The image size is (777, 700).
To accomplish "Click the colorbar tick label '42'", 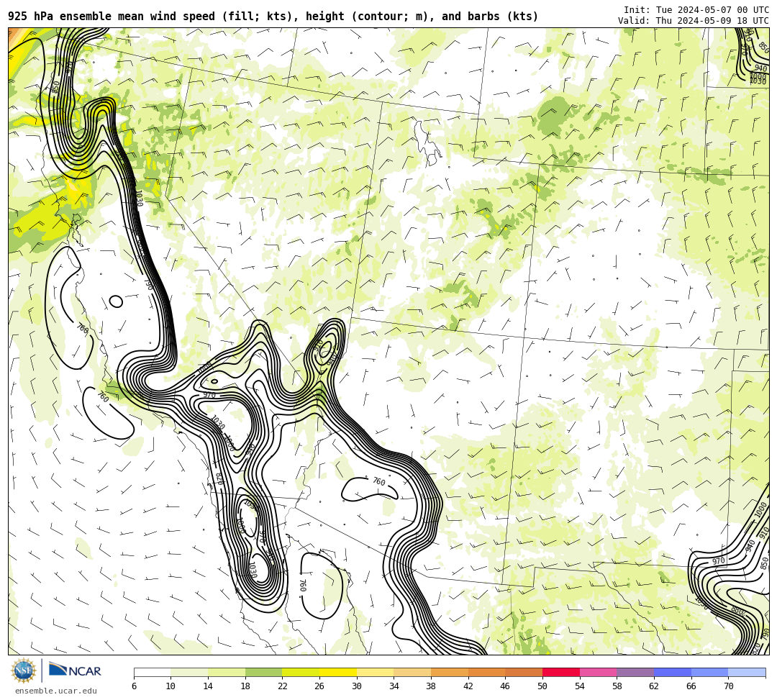I will click(468, 686).
